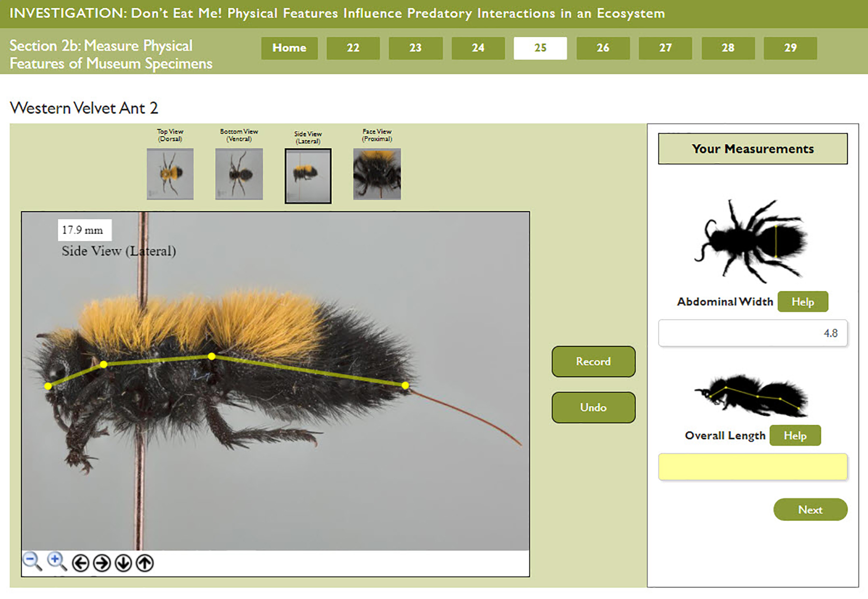868x599 pixels.
Task: Click the yellow measurement point at the ant's head
Action: point(48,386)
